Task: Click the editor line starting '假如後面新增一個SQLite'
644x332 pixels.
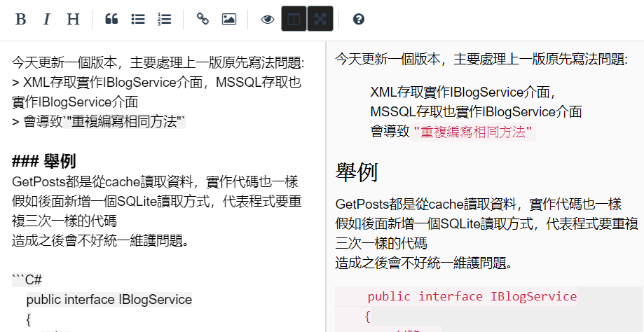Action: pos(157,202)
